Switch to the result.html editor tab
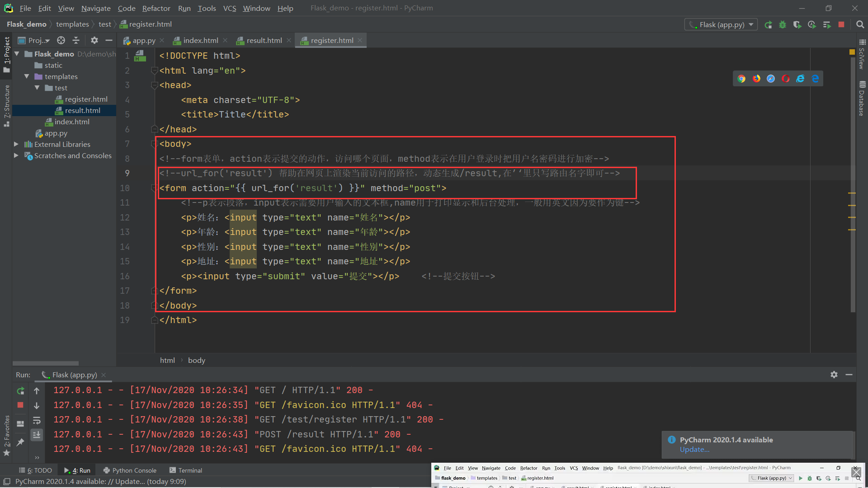The image size is (868, 488). click(x=264, y=40)
